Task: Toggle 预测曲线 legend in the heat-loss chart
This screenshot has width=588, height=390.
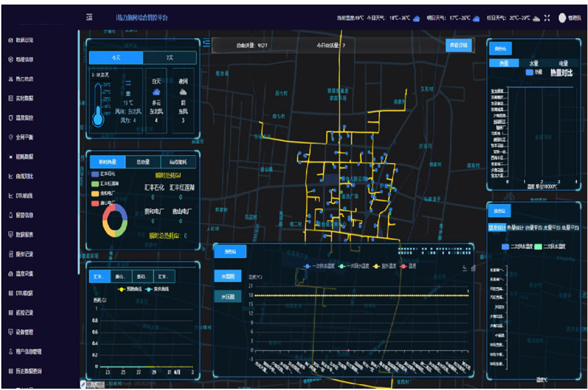Action: 130,289
